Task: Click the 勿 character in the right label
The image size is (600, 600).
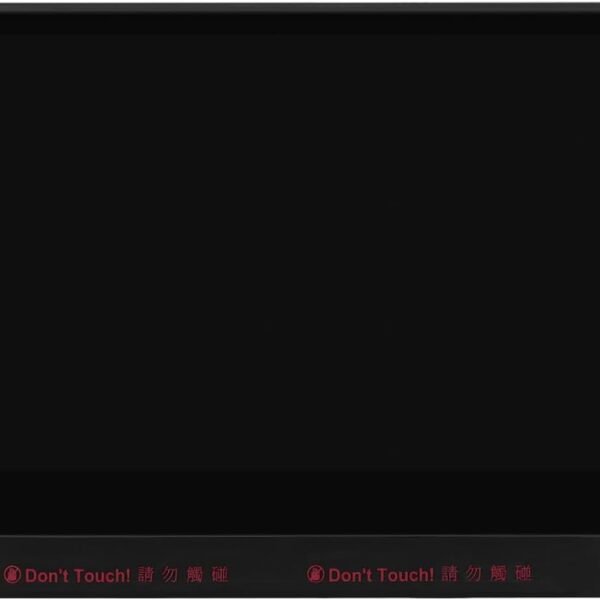Action: point(474,574)
